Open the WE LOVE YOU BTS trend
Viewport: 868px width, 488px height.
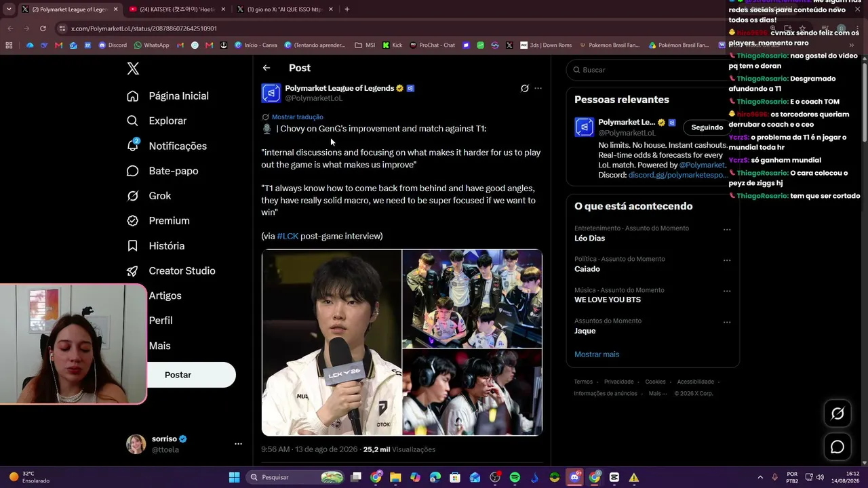click(608, 300)
